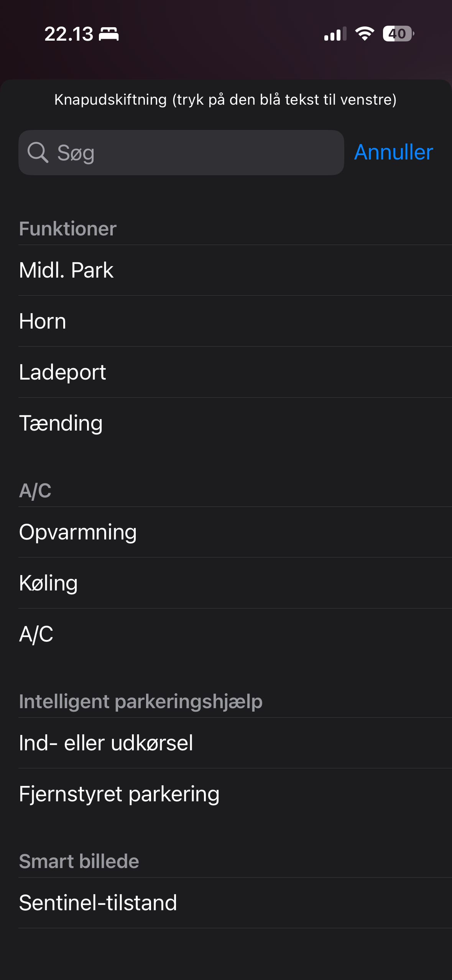Pick the Tænding function
The width and height of the screenshot is (452, 980).
[61, 423]
